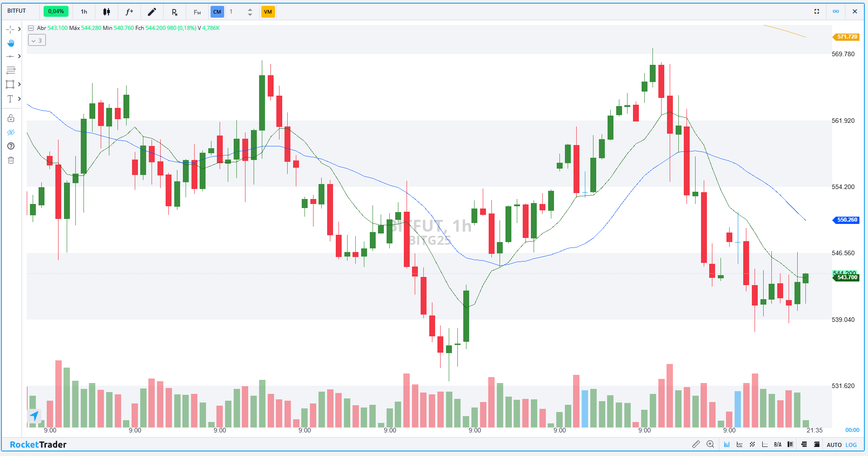Open the candlestick chart type selector
Image resolution: width=868 pixels, height=456 pixels.
coord(107,12)
